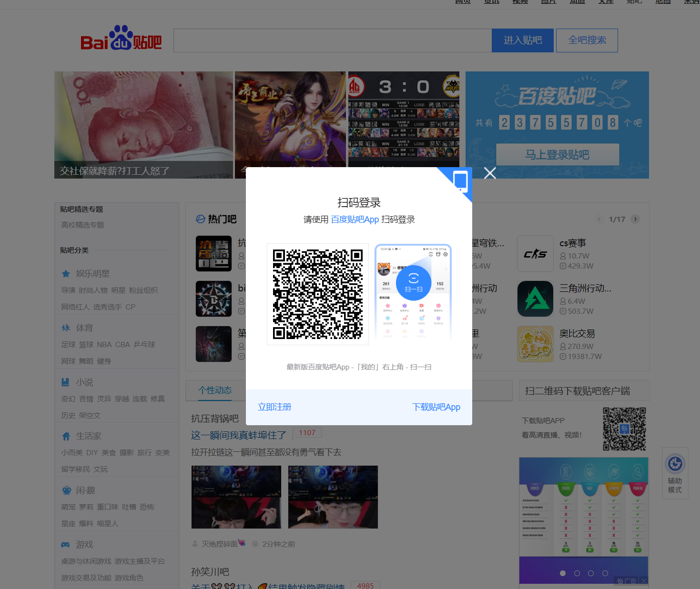Open 萌宠 subcategory link
Screen dimensions: 700x589
tap(68, 507)
